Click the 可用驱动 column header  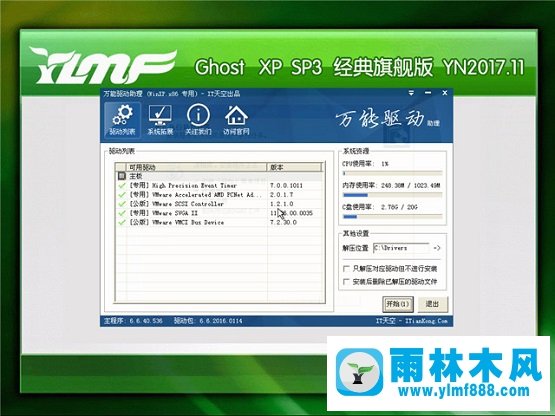pos(196,167)
